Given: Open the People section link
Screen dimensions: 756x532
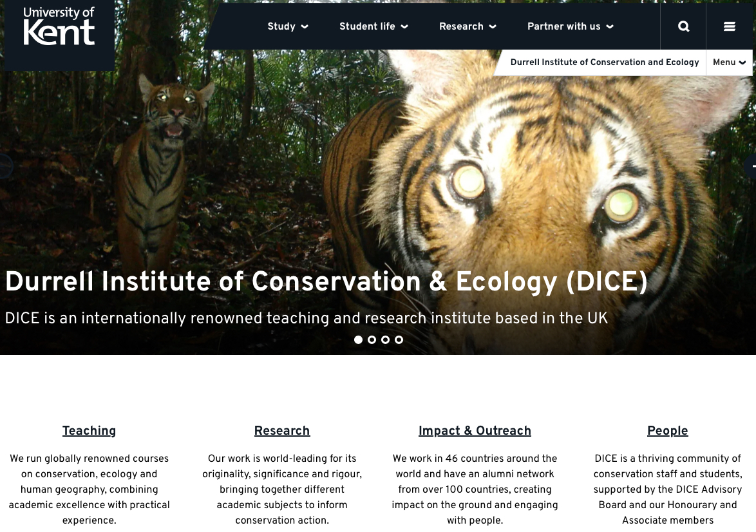Looking at the screenshot, I should (x=668, y=431).
